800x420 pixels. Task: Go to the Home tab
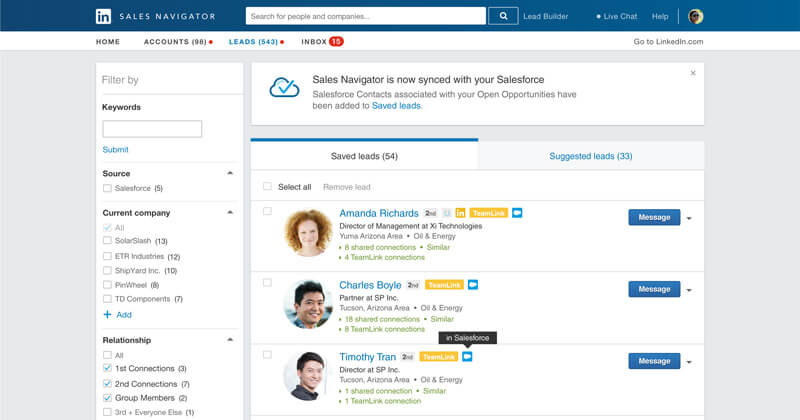click(x=108, y=42)
